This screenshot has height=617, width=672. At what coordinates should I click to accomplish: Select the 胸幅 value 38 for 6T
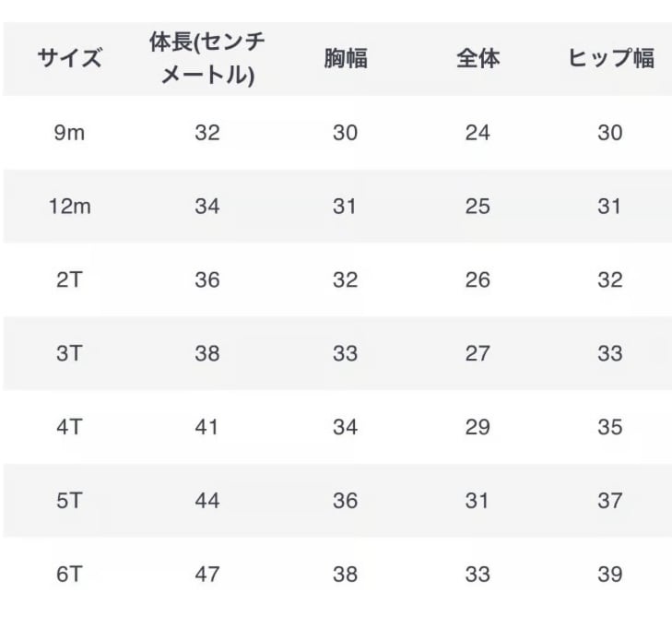click(x=345, y=575)
